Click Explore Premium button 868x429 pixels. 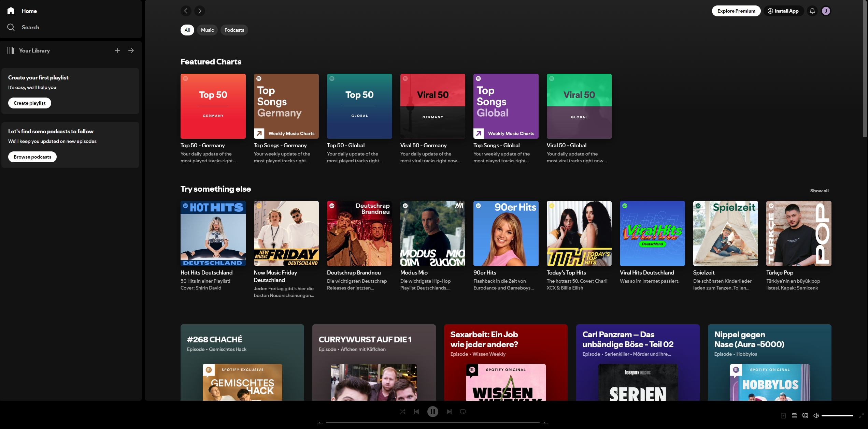(x=736, y=11)
